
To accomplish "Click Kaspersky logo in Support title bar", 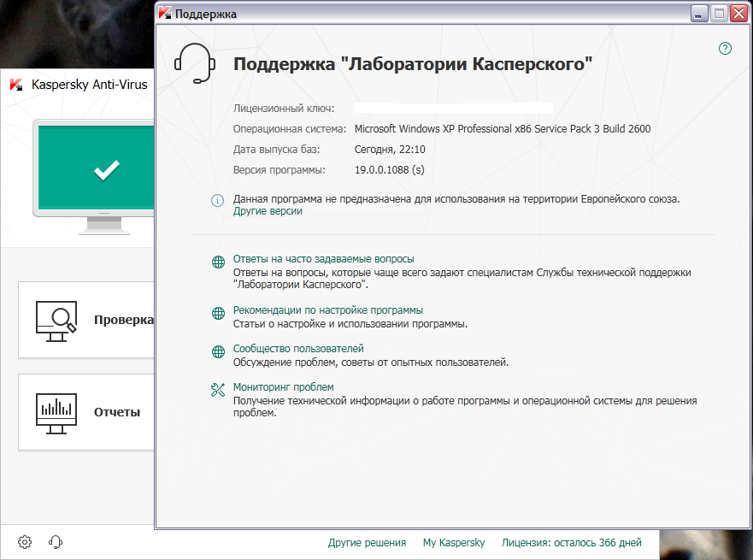I will click(x=165, y=14).
